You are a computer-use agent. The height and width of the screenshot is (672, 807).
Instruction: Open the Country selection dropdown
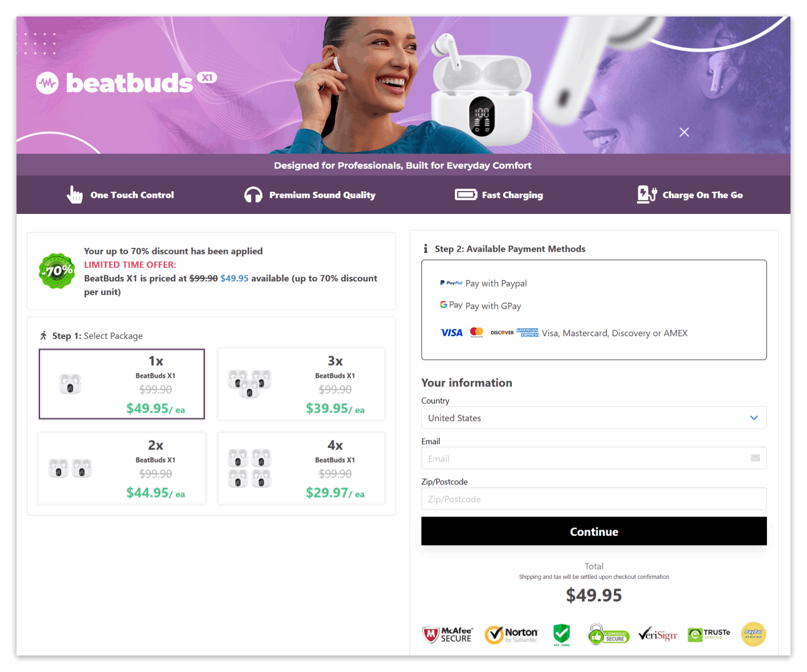[x=593, y=417]
